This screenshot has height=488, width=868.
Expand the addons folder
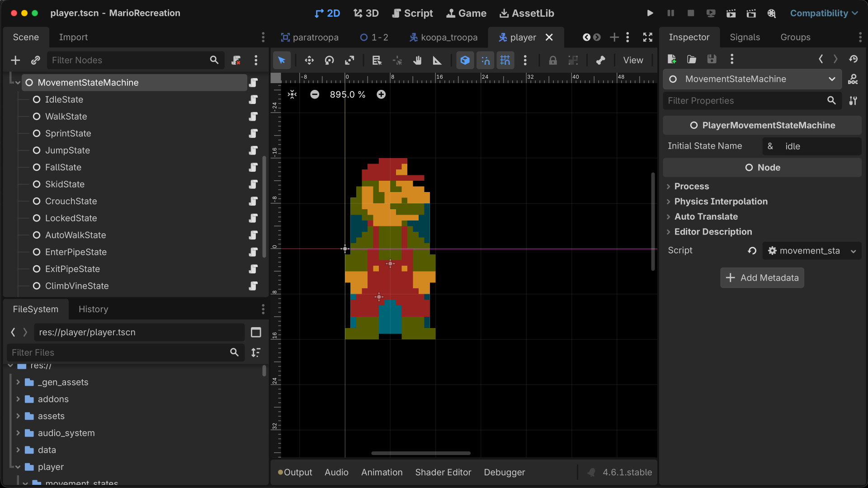[x=18, y=399]
